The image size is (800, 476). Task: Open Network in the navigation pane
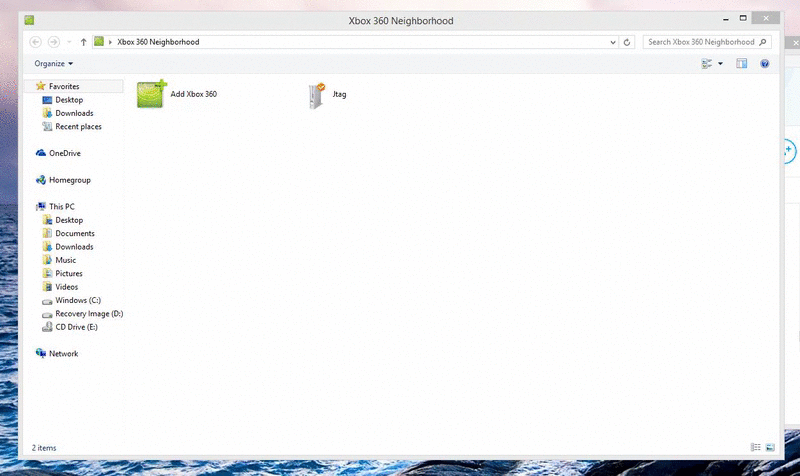click(x=63, y=353)
